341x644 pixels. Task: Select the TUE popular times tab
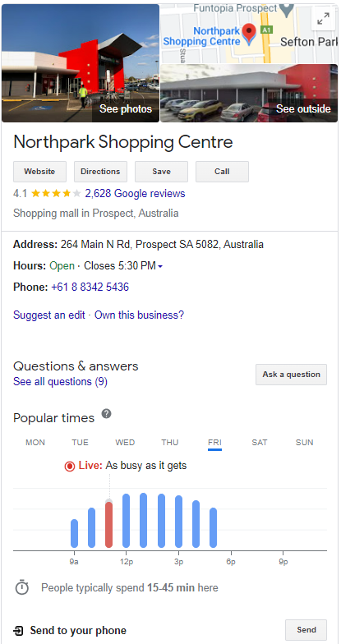click(81, 442)
